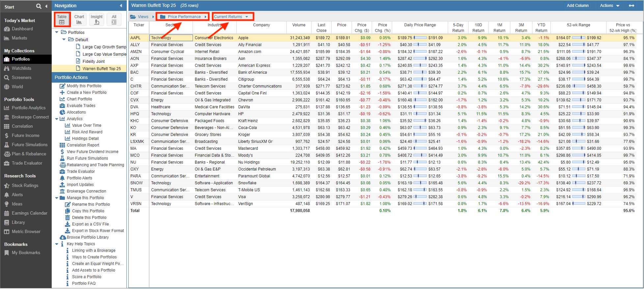The width and height of the screenshot is (644, 289).
Task: Click the Metric Browser icon
Action: [x=7, y=232]
